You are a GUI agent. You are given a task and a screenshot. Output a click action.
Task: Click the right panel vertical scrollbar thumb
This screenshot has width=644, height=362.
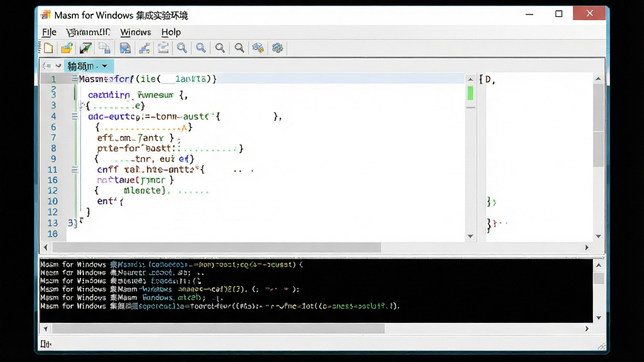coord(598,125)
